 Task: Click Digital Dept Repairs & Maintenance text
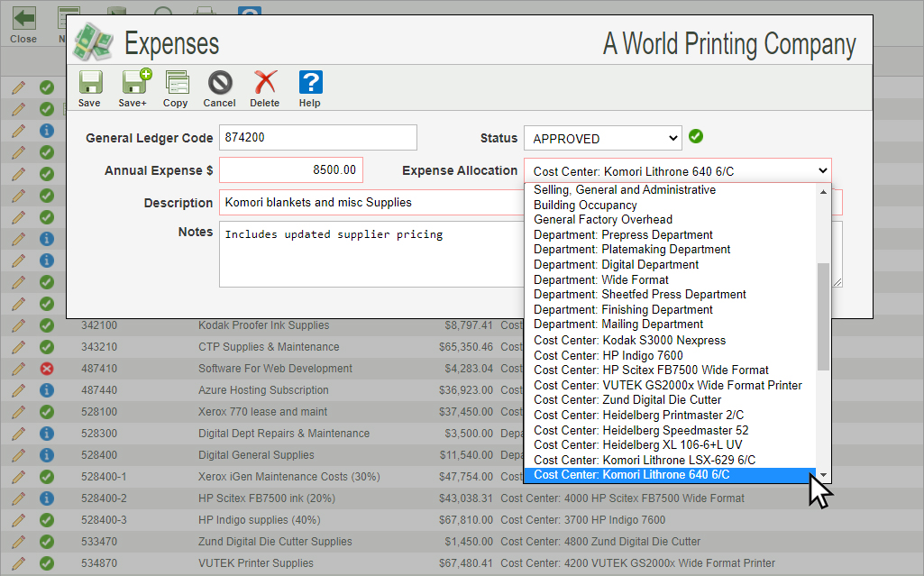click(x=284, y=434)
